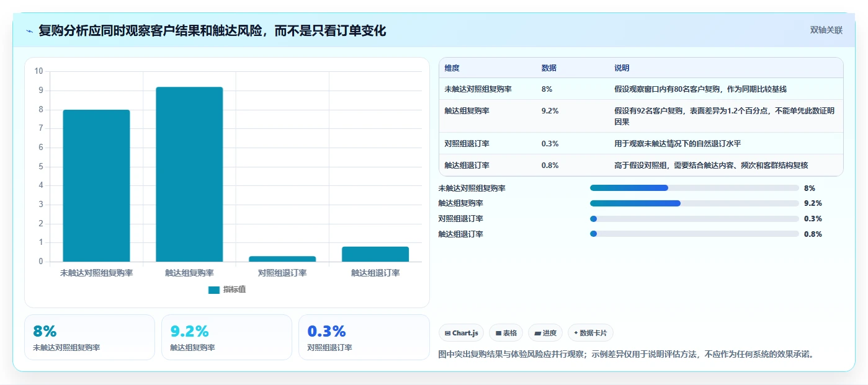The image size is (868, 385).
Task: Click the 9.2% data card
Action: (226, 337)
